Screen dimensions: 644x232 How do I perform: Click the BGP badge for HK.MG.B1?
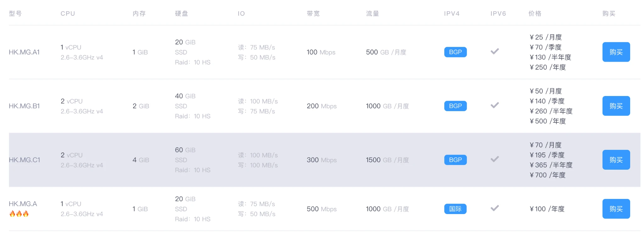(455, 106)
